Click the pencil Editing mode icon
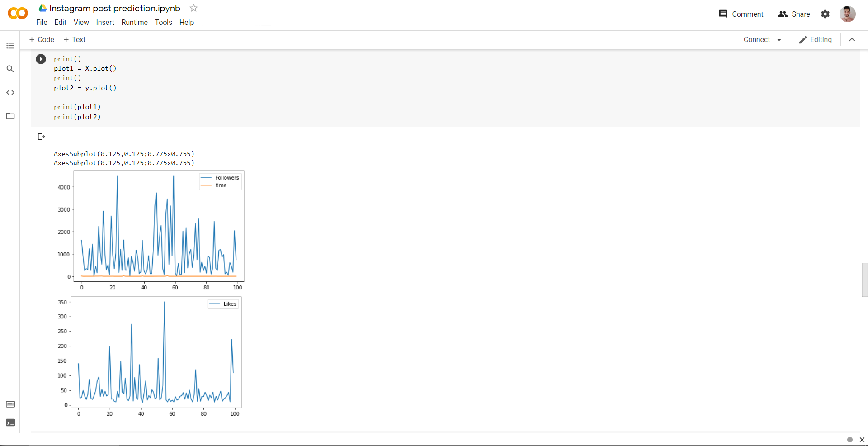Screen dimensions: 868x446 (803, 40)
